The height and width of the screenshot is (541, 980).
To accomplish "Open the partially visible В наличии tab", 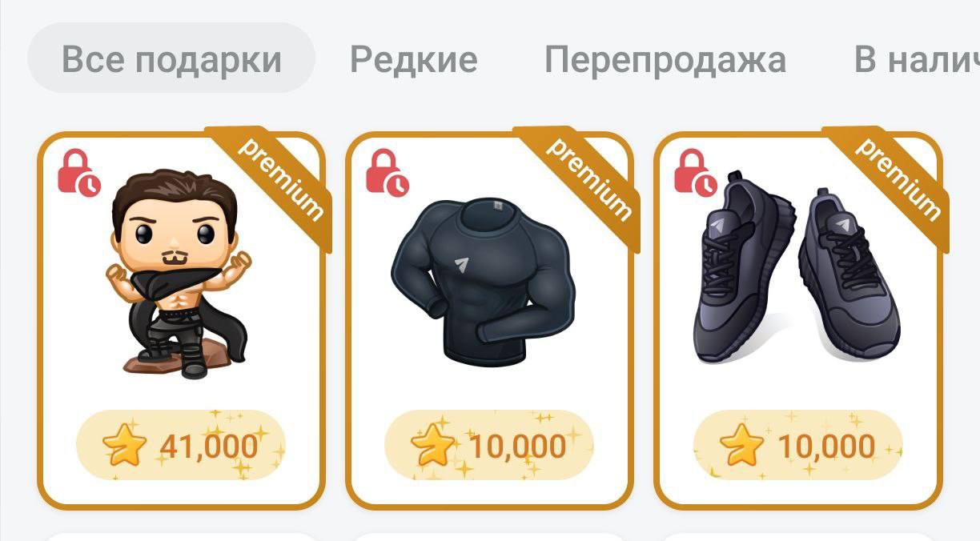I will tap(917, 60).
